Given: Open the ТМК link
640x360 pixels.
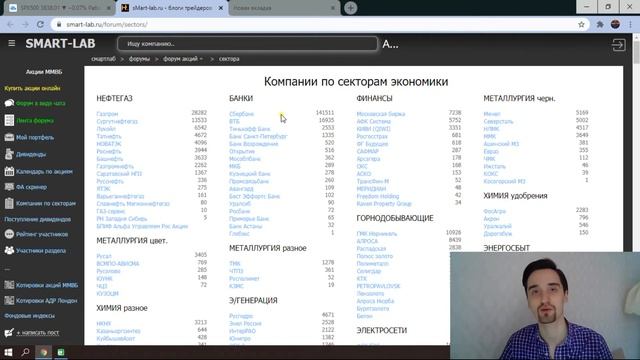Looking at the screenshot, I should coord(235,263).
